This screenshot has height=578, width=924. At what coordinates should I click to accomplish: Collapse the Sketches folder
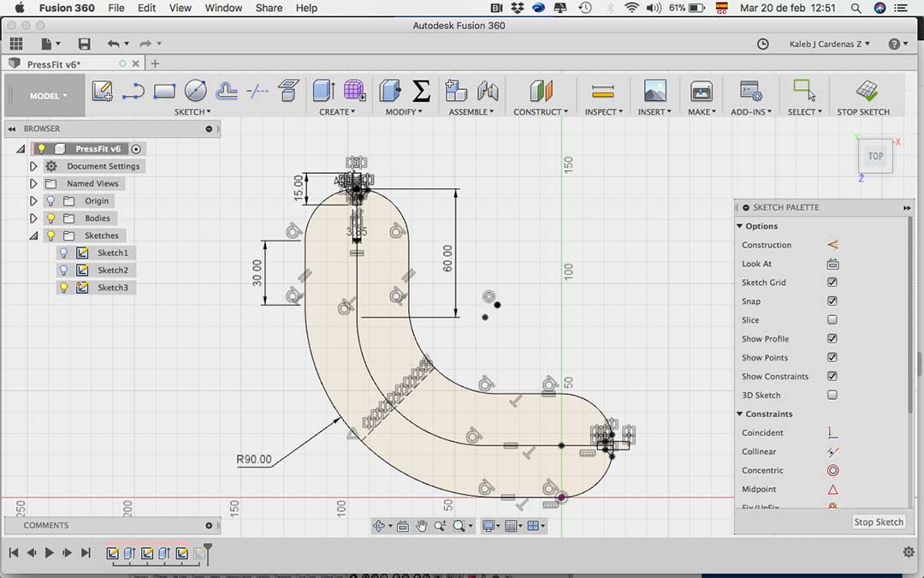(x=33, y=235)
